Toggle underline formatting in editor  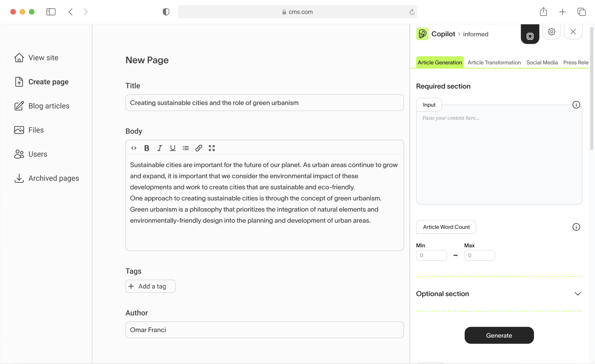(173, 148)
